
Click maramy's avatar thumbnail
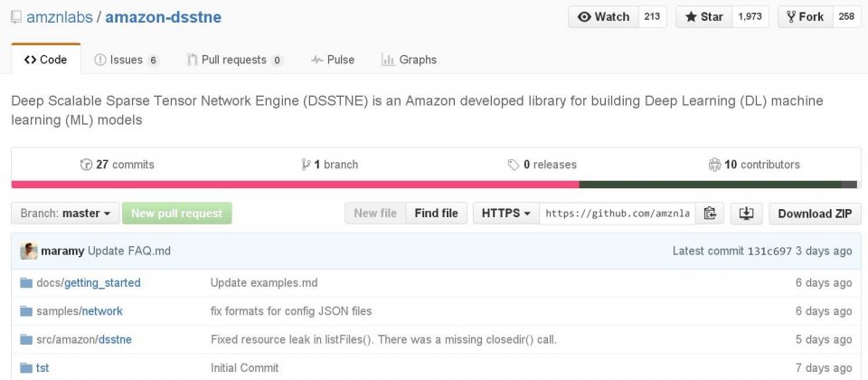point(29,251)
